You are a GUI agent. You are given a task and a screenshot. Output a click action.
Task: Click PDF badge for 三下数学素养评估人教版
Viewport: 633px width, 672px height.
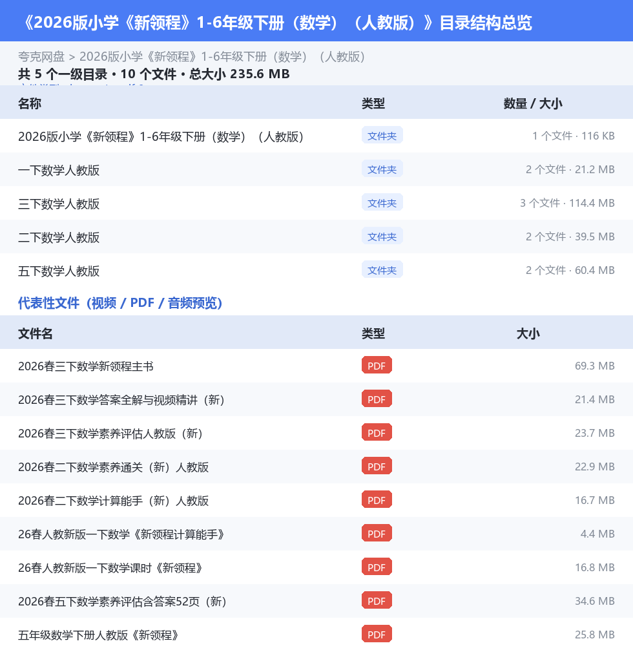pos(377,433)
